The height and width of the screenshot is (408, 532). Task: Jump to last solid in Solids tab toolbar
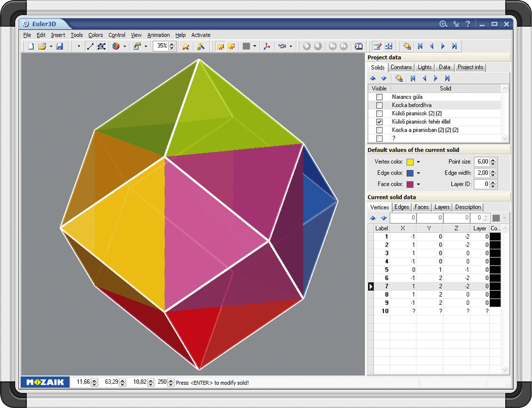tap(447, 78)
